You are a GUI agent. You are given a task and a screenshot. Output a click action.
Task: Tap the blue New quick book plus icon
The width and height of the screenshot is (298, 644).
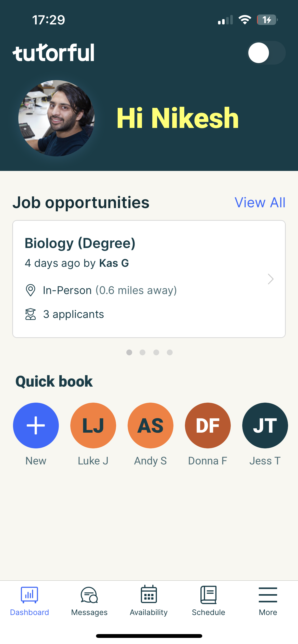click(36, 425)
